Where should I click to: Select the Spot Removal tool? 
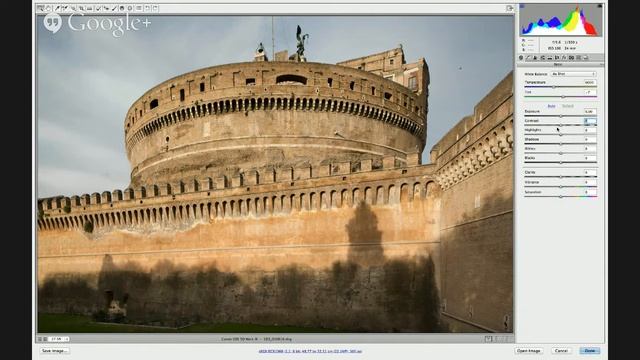[x=98, y=8]
